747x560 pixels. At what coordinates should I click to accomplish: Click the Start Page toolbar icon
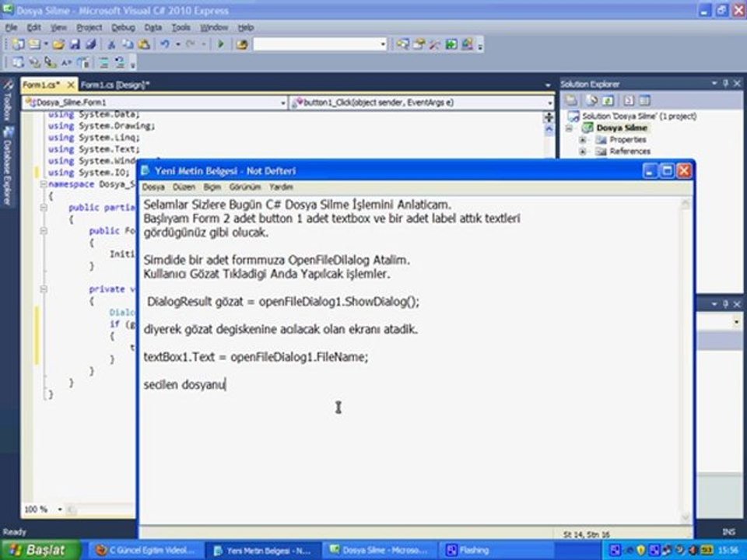point(451,44)
